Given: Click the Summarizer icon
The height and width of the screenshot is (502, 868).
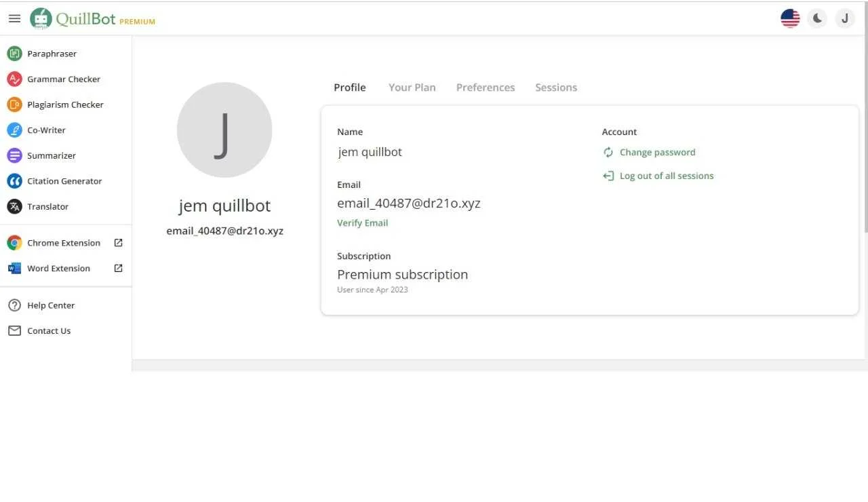Looking at the screenshot, I should (14, 155).
